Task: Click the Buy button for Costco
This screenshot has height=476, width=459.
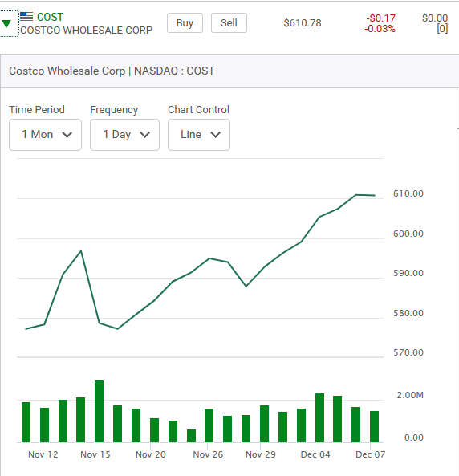Action: [185, 23]
